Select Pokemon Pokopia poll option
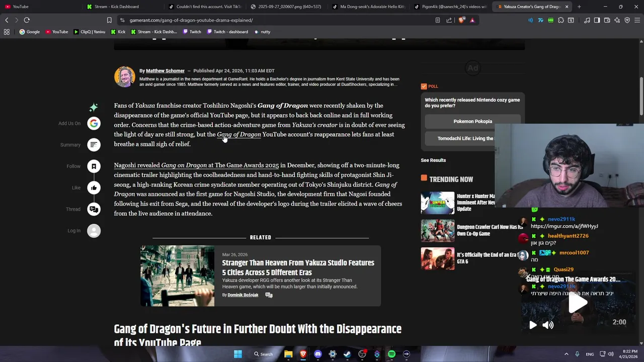Viewport: 644px width, 362px height. click(472, 121)
